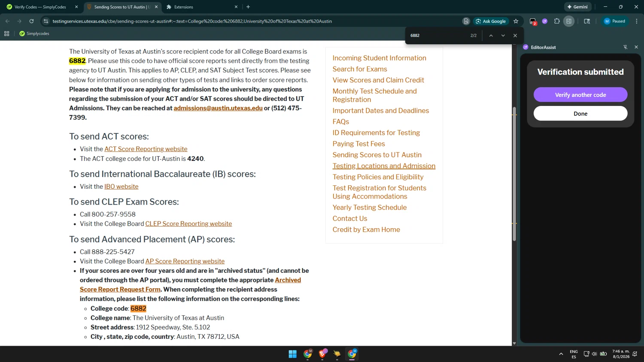The image size is (644, 362).
Task: Switch to Verify Codes — SimplyCodes tab
Action: coord(40,7)
